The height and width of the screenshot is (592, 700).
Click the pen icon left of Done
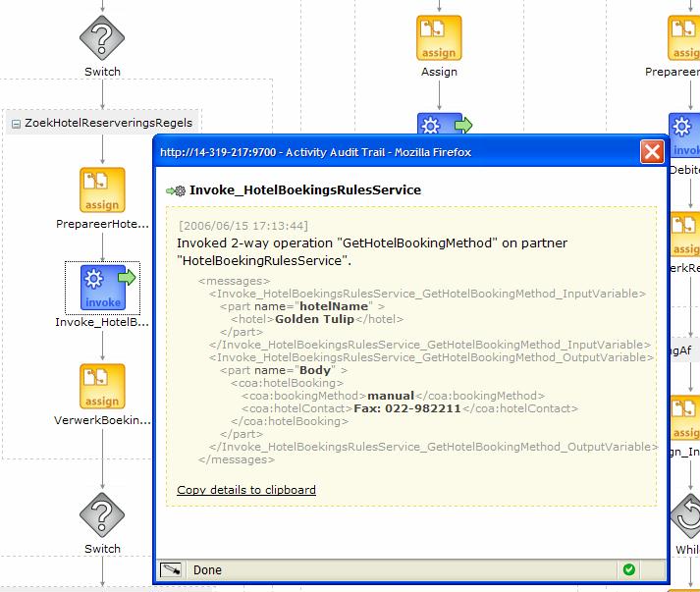tap(171, 569)
